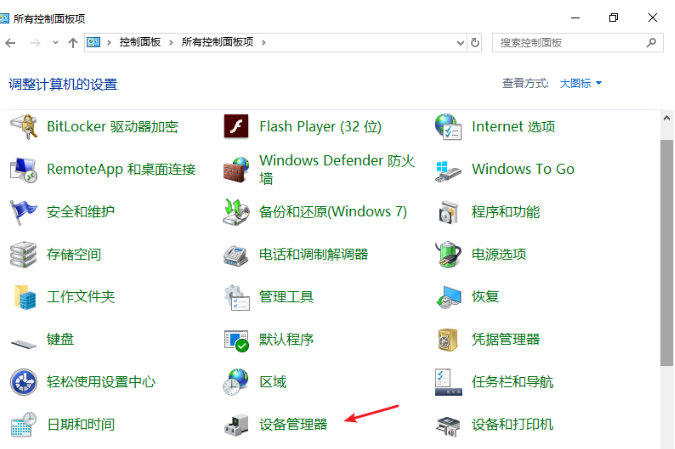The image size is (675, 449).
Task: Click the 区域 globe clock icon
Action: [236, 382]
